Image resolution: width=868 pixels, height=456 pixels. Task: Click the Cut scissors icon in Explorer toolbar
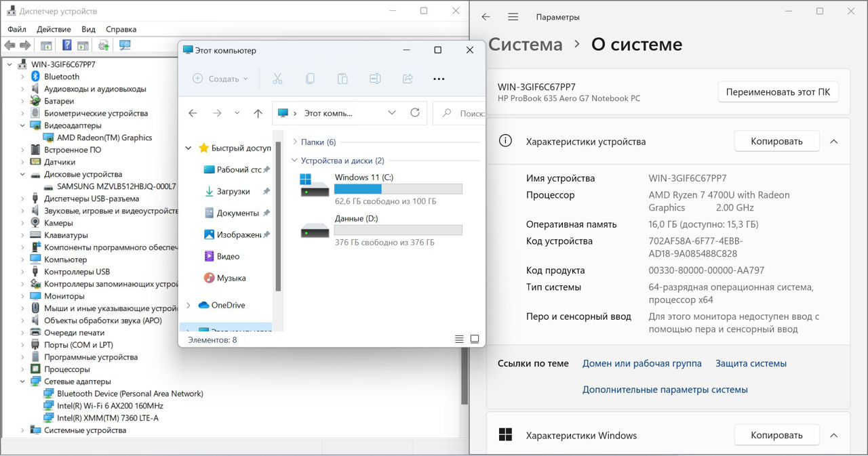277,79
